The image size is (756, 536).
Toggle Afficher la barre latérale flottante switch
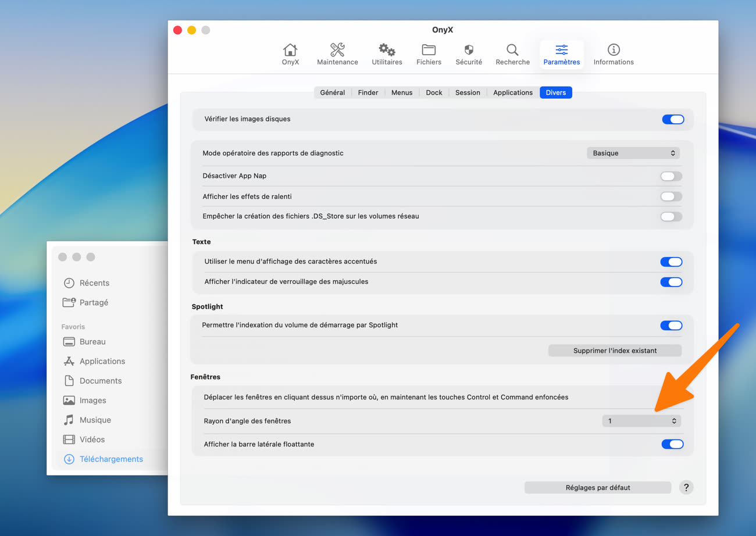[672, 445]
